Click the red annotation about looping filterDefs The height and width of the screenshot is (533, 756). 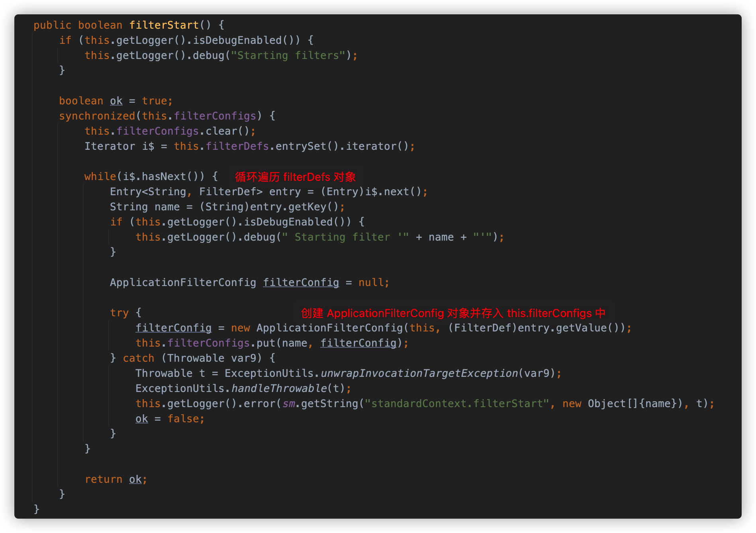[295, 177]
